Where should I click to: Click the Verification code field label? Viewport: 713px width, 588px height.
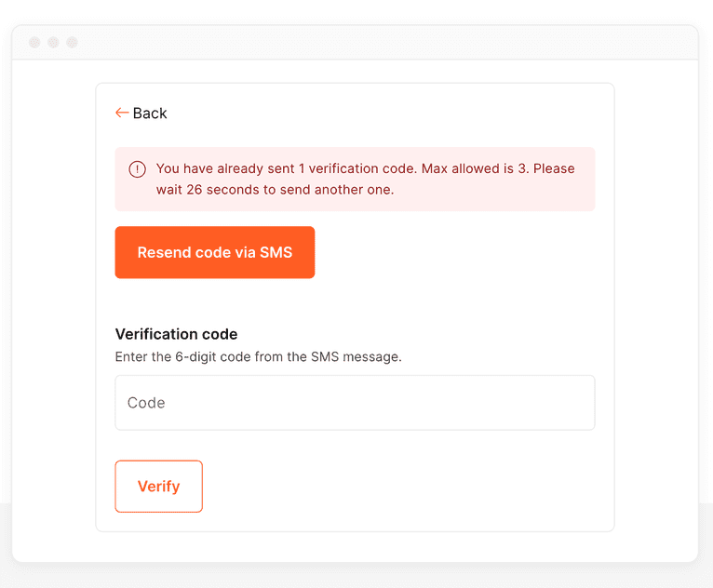(x=176, y=334)
